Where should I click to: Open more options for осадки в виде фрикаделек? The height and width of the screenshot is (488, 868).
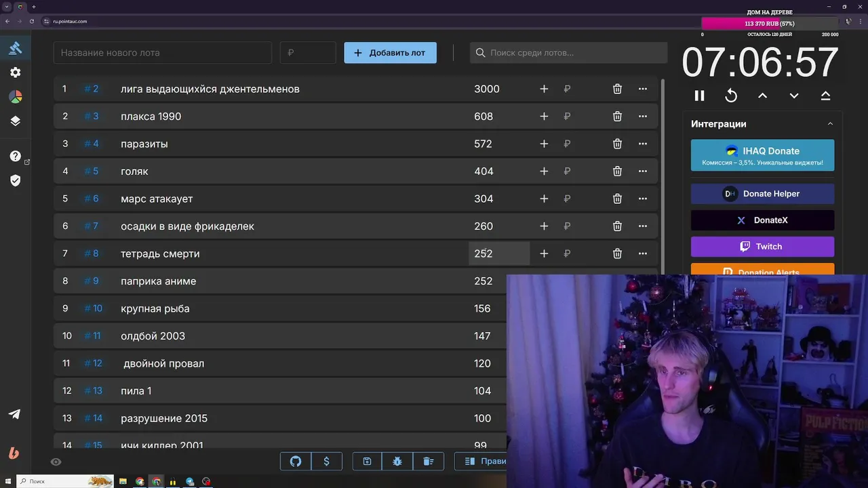pos(643,226)
